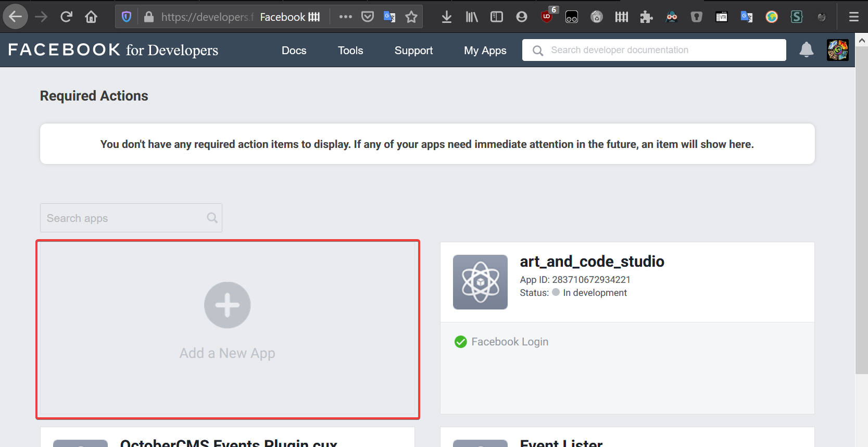Open the Firefox hamburger menu
Screen dimensions: 868x447
pos(854,17)
